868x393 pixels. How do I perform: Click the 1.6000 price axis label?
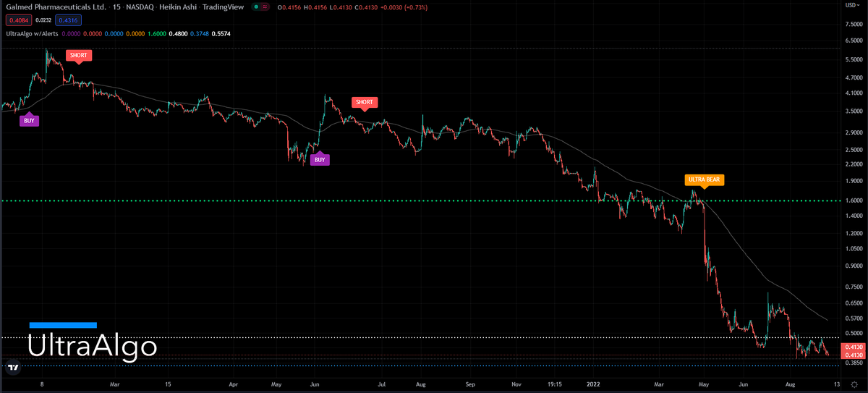[854, 200]
